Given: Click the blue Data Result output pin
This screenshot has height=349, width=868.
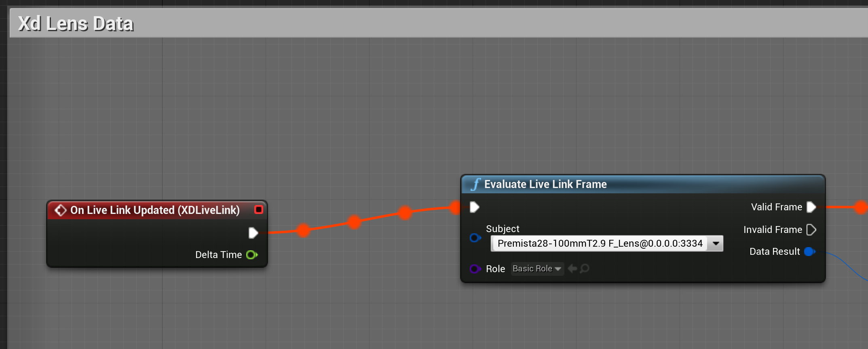Looking at the screenshot, I should [x=809, y=252].
